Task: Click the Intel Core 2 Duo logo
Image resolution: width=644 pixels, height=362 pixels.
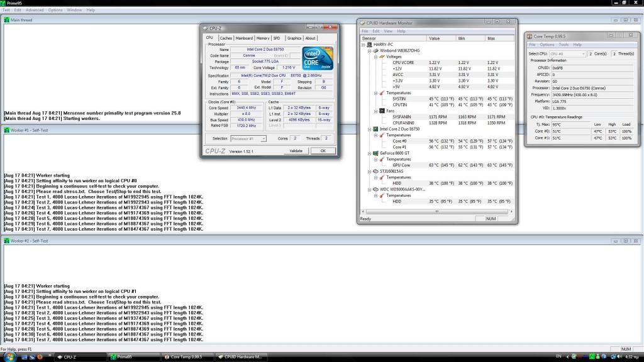Action: pyautogui.click(x=316, y=59)
